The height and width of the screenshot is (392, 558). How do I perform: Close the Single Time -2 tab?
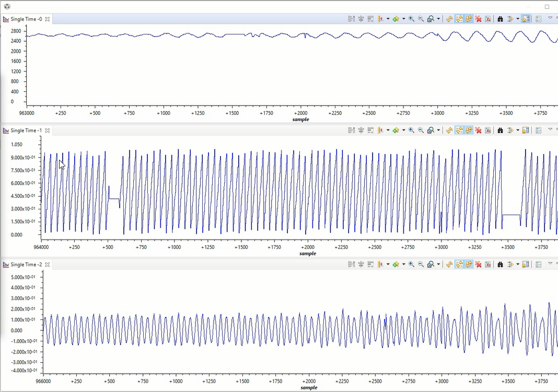click(x=48, y=265)
